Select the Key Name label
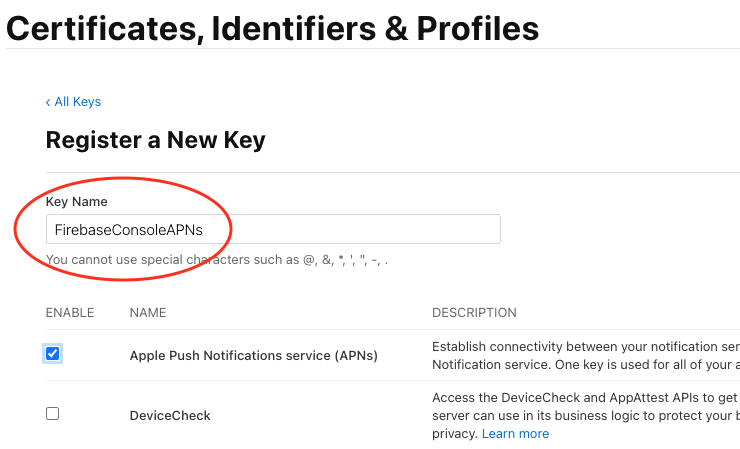 tap(76, 202)
